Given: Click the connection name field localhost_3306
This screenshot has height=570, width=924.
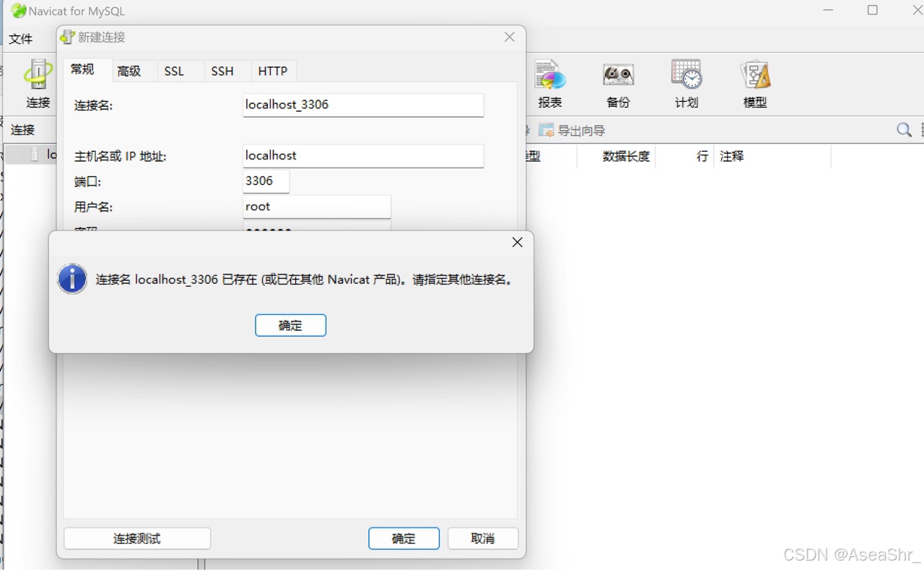Looking at the screenshot, I should click(x=363, y=105).
